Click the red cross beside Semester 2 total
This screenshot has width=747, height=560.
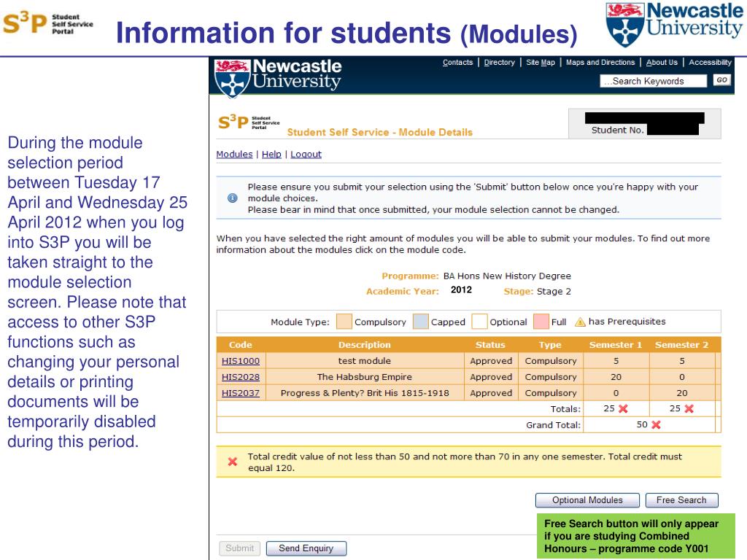click(689, 408)
